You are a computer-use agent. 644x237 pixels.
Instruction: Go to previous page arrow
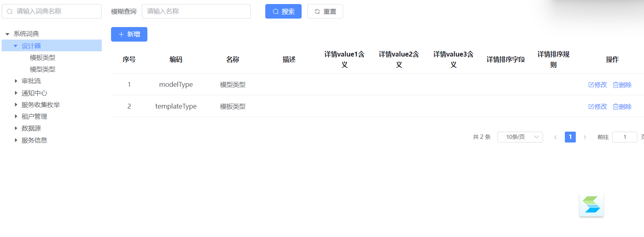pyautogui.click(x=556, y=137)
